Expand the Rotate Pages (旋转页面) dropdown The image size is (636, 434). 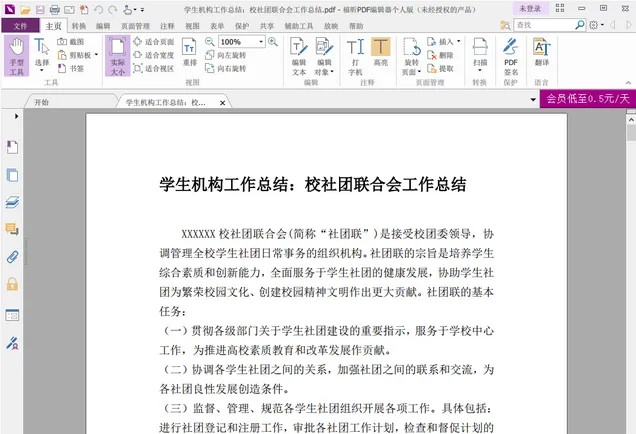tap(419, 72)
